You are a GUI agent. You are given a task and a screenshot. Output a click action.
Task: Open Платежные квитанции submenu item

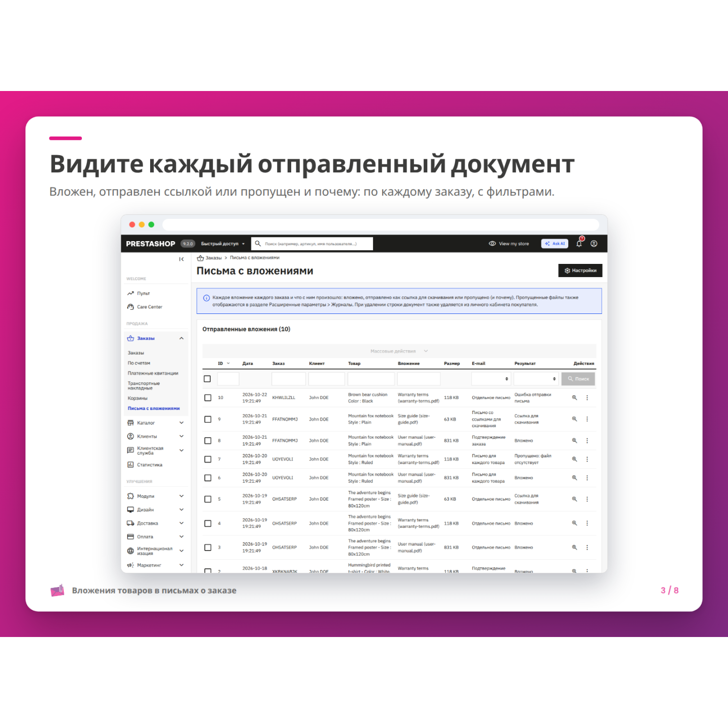point(153,373)
